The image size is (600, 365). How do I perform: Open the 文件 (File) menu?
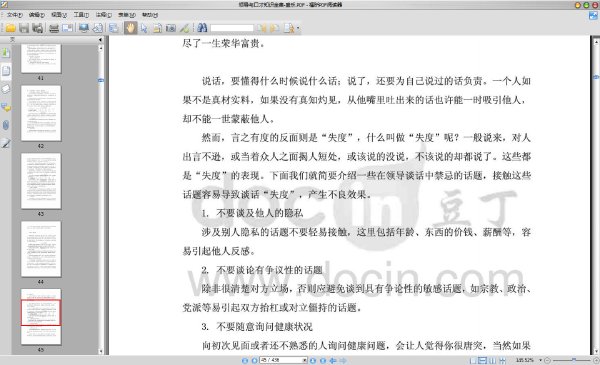pyautogui.click(x=14, y=15)
